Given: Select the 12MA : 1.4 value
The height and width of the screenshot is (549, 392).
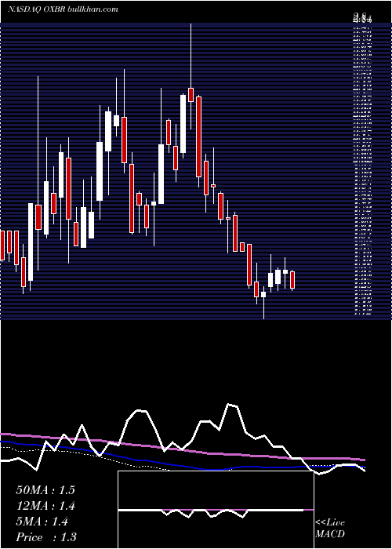Looking at the screenshot, I should click(x=45, y=506).
